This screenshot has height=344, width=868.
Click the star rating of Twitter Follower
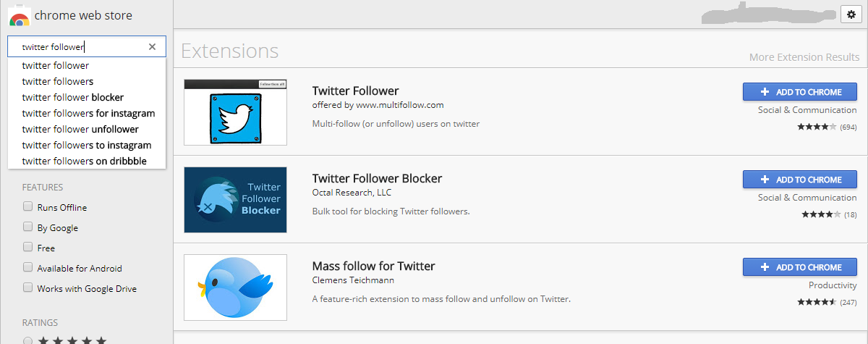[x=818, y=127]
